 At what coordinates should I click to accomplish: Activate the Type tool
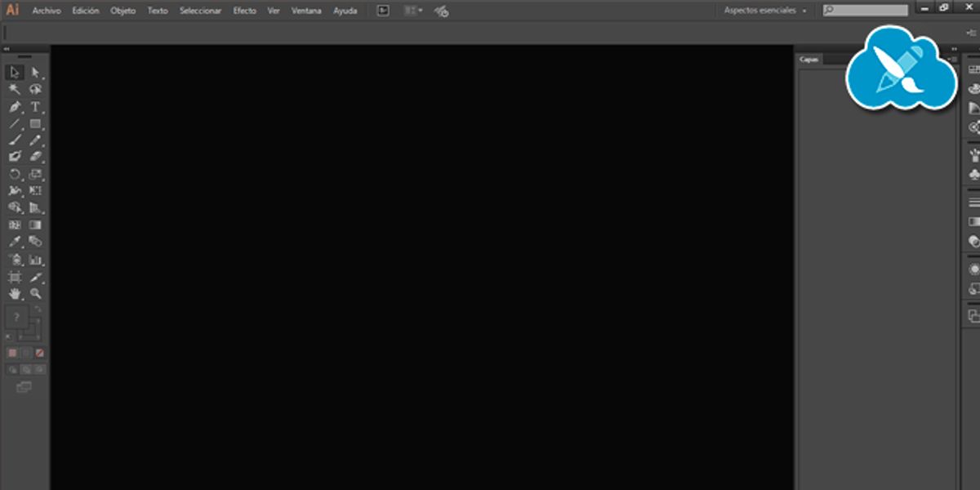click(x=35, y=107)
